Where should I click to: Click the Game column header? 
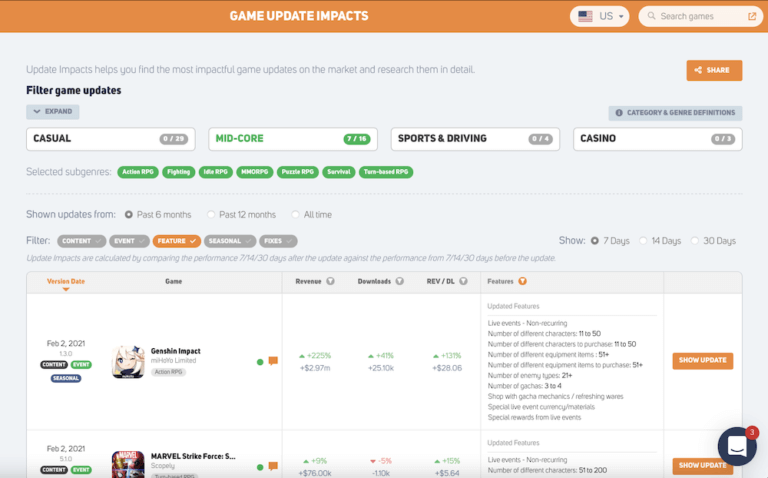[173, 282]
